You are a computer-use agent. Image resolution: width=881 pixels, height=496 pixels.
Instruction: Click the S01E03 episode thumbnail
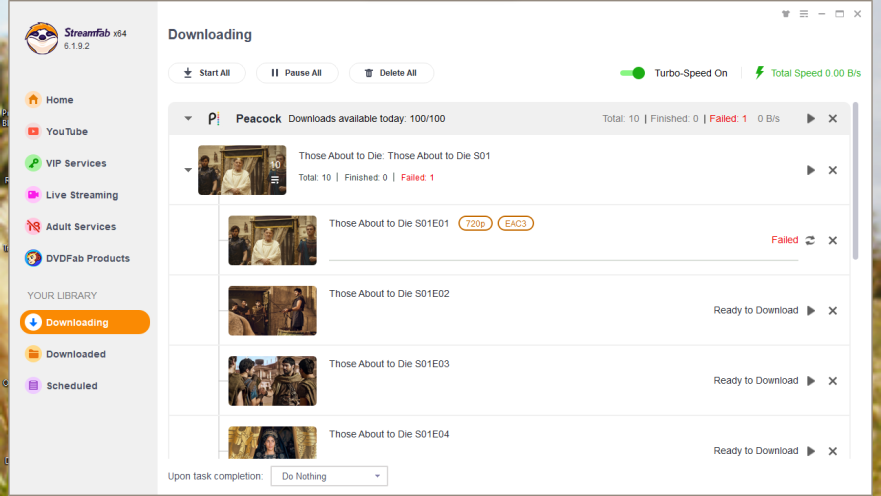pos(273,381)
